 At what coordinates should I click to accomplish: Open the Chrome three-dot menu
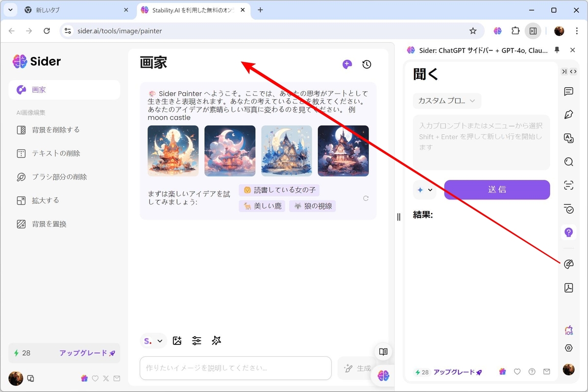click(576, 31)
